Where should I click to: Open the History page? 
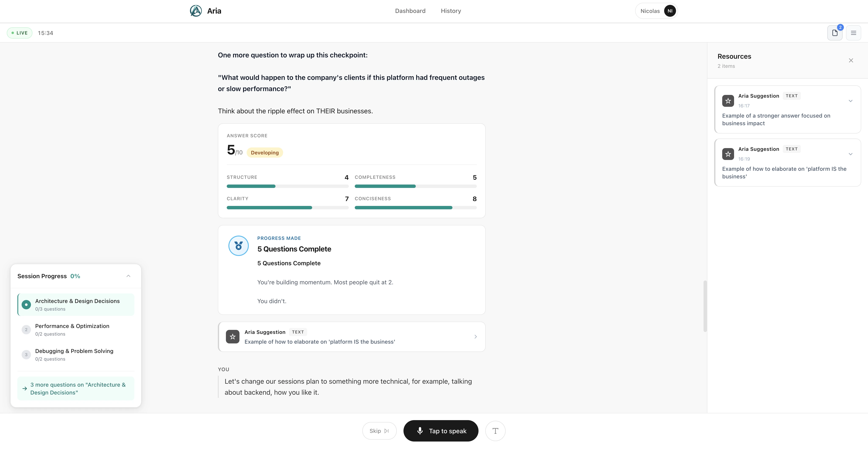(451, 11)
